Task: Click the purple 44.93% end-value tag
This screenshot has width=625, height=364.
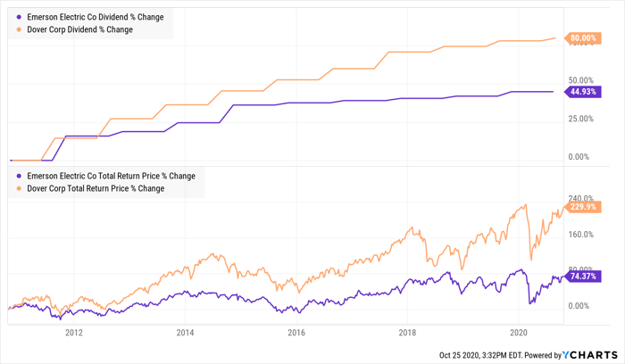Action: 582,91
